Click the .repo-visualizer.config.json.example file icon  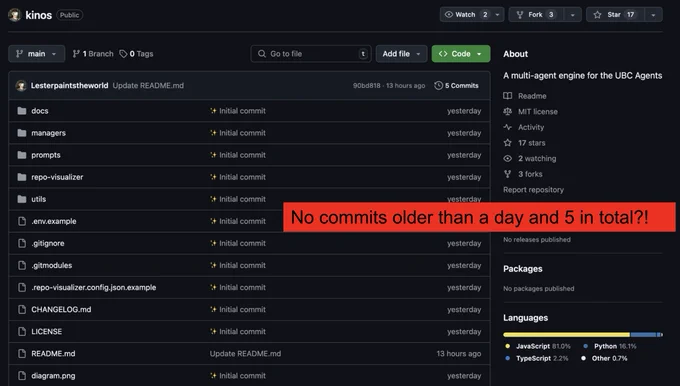[22, 288]
